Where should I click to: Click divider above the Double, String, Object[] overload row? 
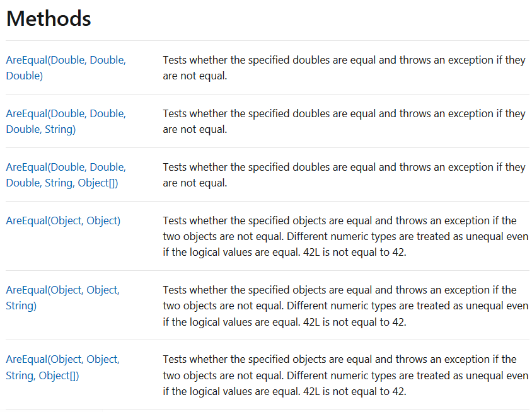267,148
